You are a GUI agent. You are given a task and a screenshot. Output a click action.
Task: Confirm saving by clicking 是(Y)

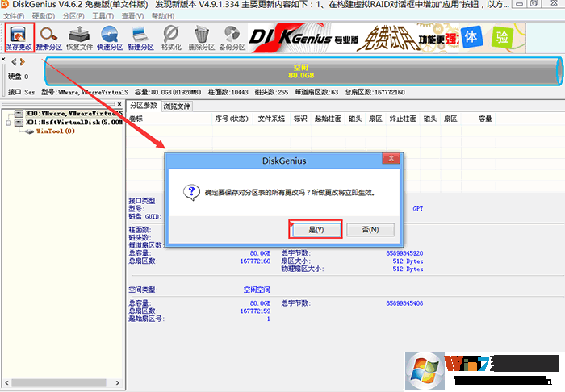316,230
